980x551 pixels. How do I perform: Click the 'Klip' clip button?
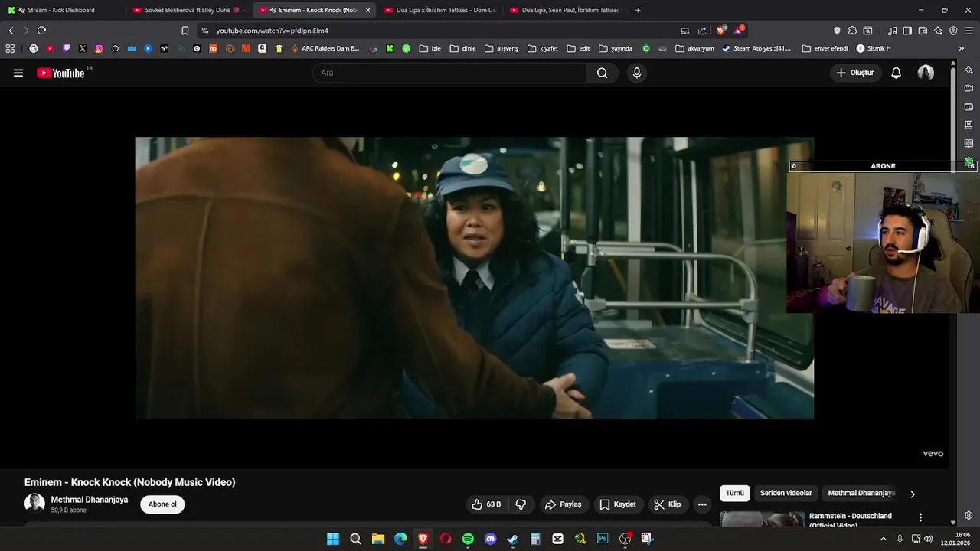pos(667,504)
